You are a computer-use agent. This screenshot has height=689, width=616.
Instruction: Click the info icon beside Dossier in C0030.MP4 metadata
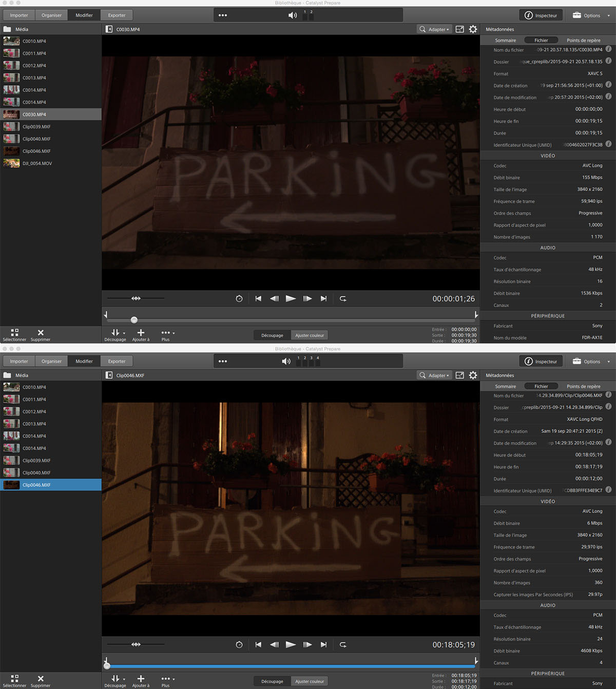(x=608, y=61)
